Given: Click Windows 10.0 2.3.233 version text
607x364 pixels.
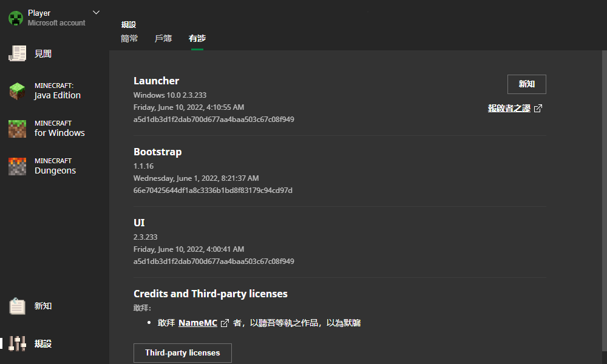Looking at the screenshot, I should (x=169, y=95).
